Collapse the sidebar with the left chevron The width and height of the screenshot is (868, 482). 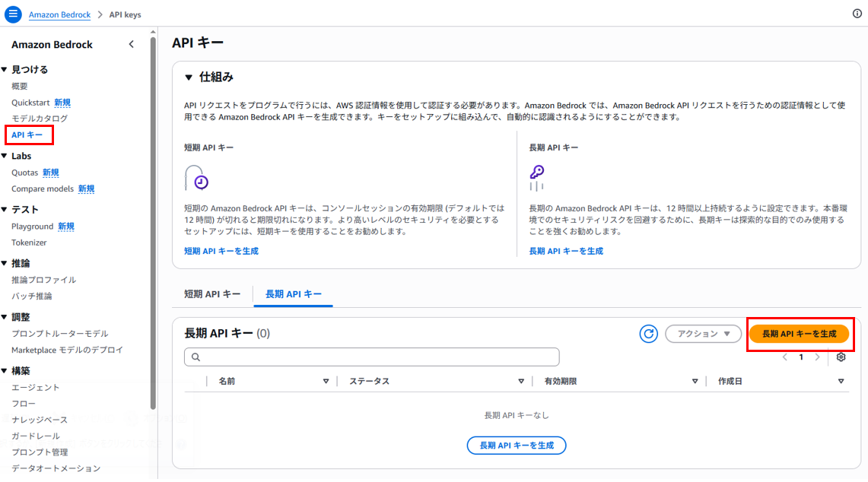[x=131, y=44]
